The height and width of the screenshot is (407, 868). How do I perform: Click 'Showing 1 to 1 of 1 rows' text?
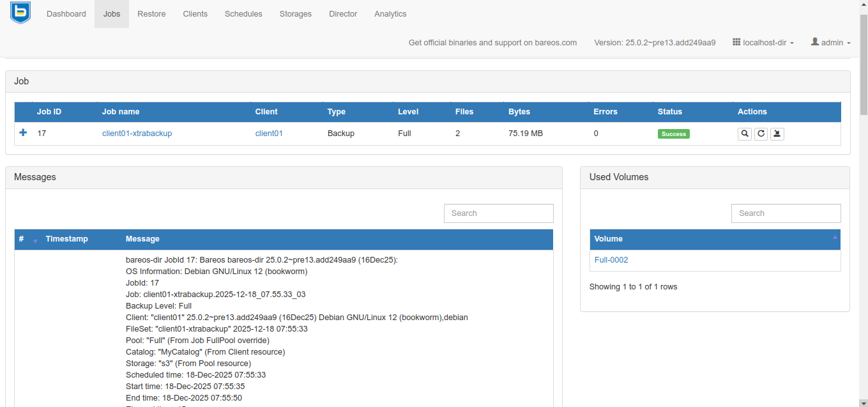click(x=633, y=287)
